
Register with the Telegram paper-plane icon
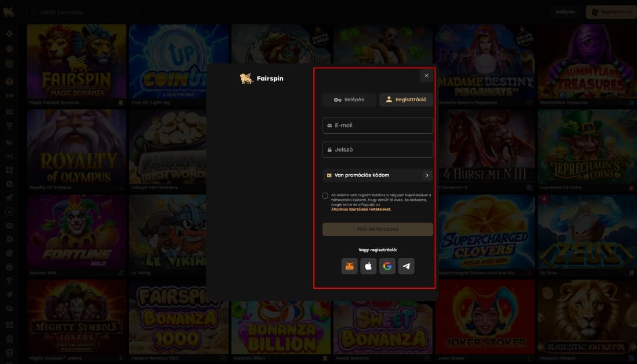pyautogui.click(x=407, y=266)
